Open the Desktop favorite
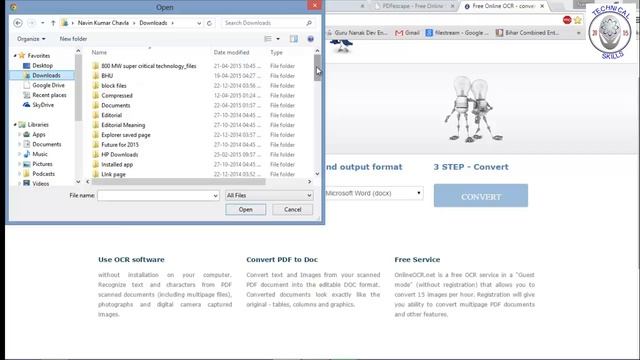 tap(42, 65)
